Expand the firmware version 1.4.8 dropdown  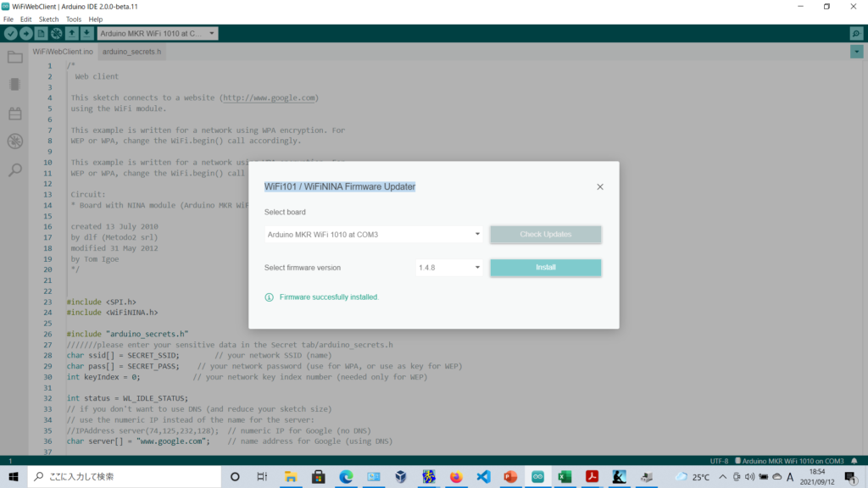coord(449,268)
